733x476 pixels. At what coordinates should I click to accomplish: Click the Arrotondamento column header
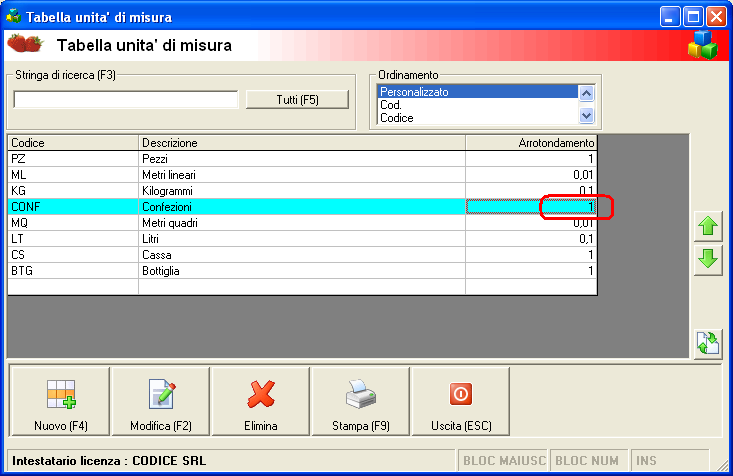(532, 143)
